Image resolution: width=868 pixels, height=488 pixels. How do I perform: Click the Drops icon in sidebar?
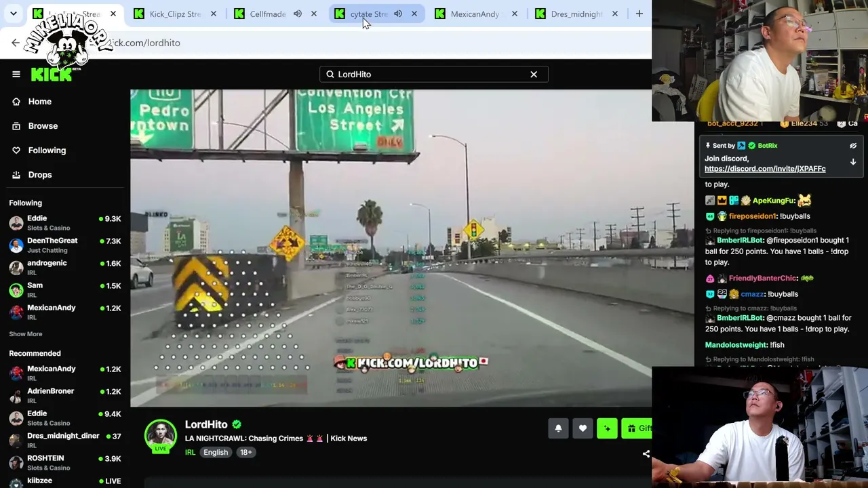click(x=16, y=175)
